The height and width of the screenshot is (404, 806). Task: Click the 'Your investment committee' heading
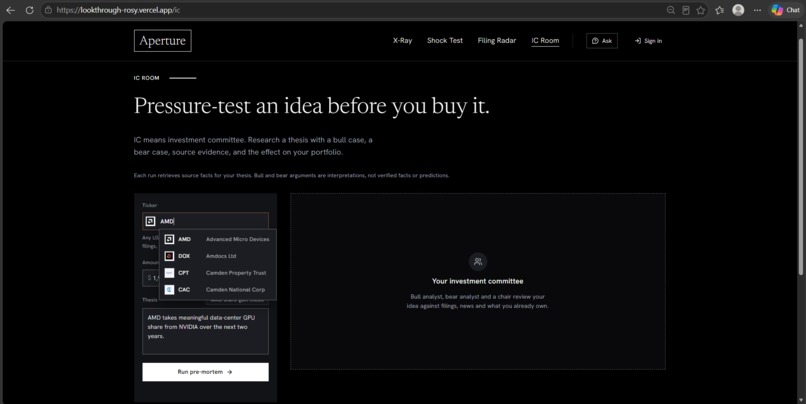pyautogui.click(x=478, y=281)
